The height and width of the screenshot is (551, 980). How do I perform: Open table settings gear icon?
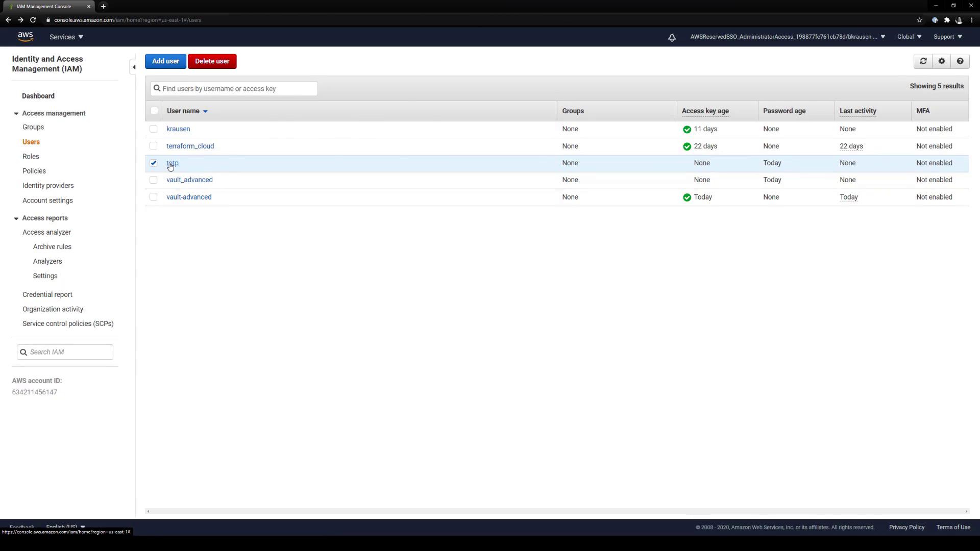point(942,61)
